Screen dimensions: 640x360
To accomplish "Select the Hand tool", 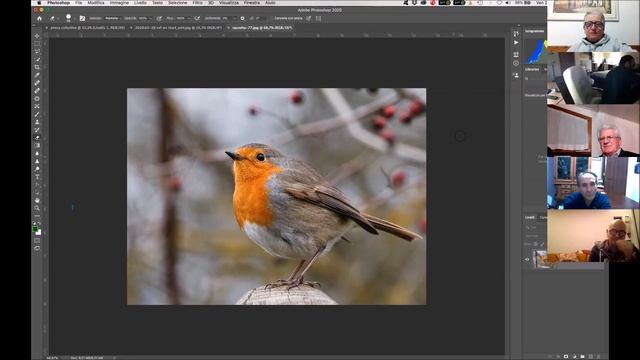I will pyautogui.click(x=37, y=200).
